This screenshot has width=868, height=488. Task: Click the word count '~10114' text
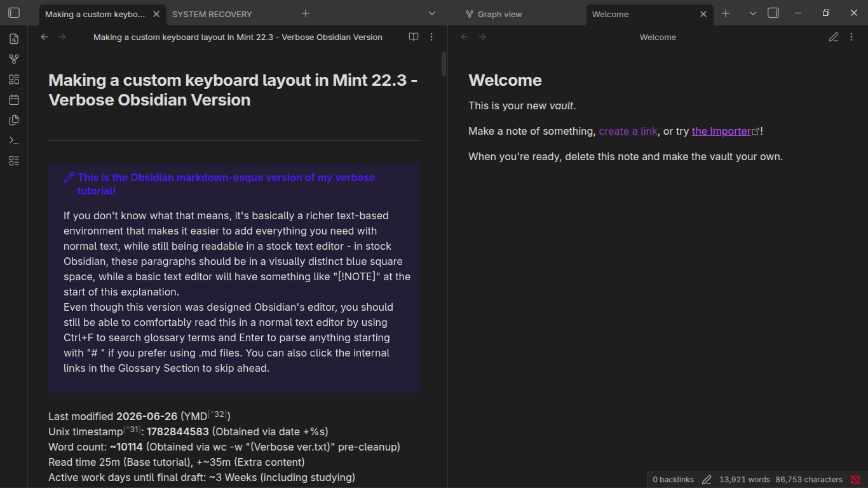[x=126, y=447]
